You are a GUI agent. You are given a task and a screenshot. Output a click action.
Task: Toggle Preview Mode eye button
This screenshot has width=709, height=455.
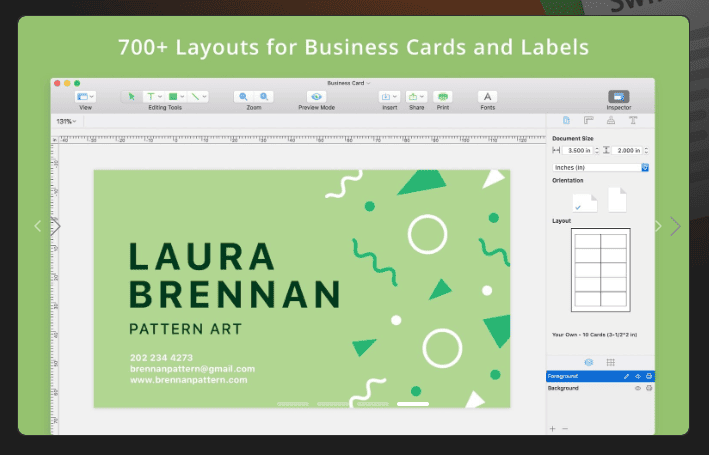point(317,97)
